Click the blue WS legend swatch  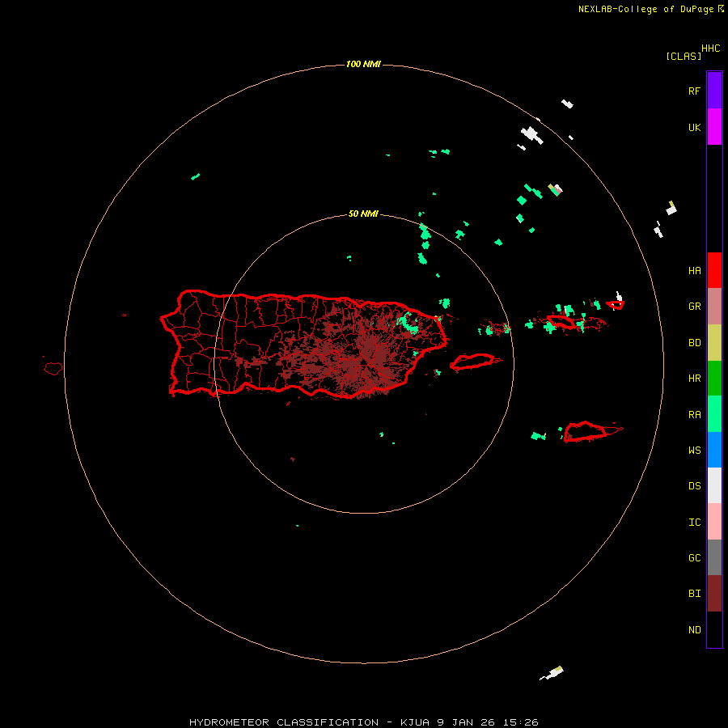(x=714, y=450)
